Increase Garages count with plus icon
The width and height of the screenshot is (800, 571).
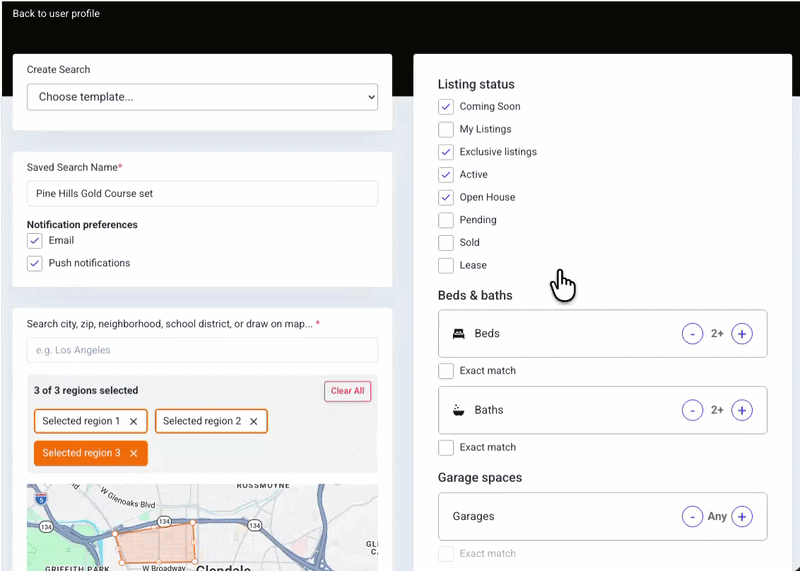click(742, 516)
